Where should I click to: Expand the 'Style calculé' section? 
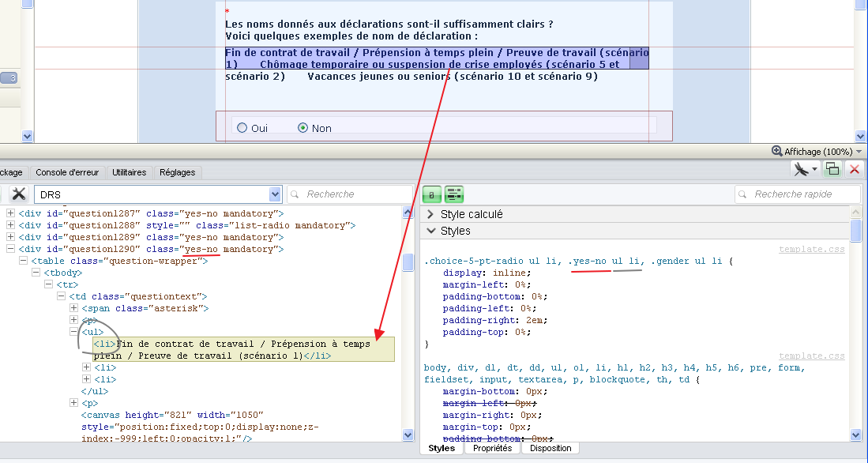[430, 214]
